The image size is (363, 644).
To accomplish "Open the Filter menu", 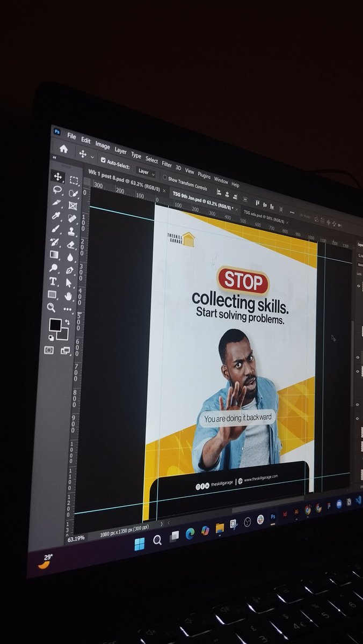I will (166, 164).
